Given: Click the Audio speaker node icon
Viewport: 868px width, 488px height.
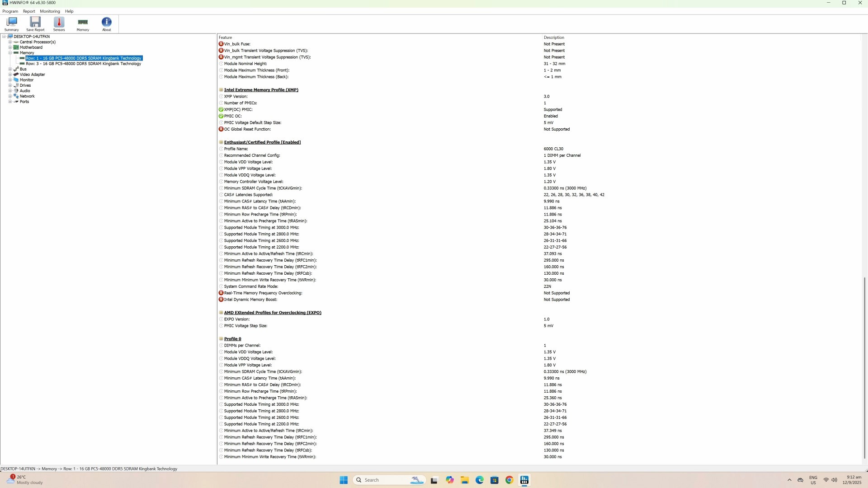Looking at the screenshot, I should (x=16, y=91).
